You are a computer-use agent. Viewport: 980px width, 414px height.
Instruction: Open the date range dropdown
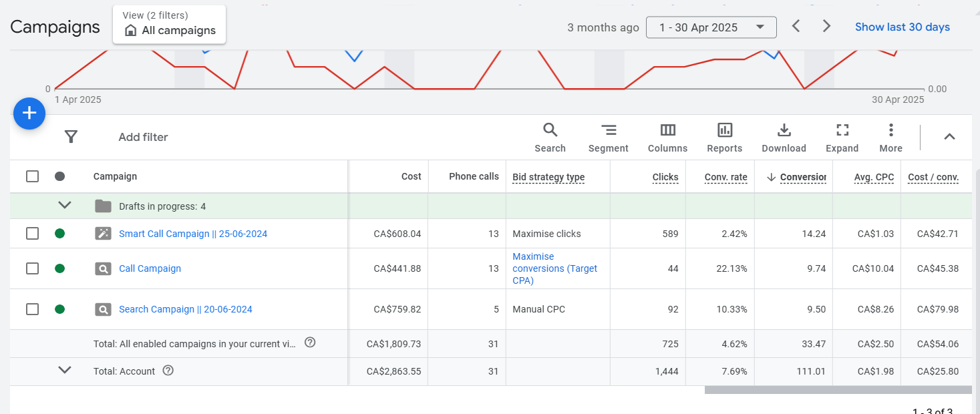click(x=711, y=27)
